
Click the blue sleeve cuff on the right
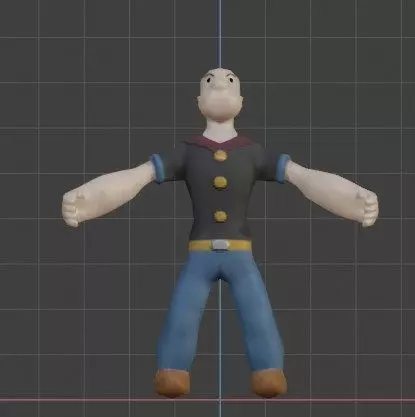tap(283, 168)
